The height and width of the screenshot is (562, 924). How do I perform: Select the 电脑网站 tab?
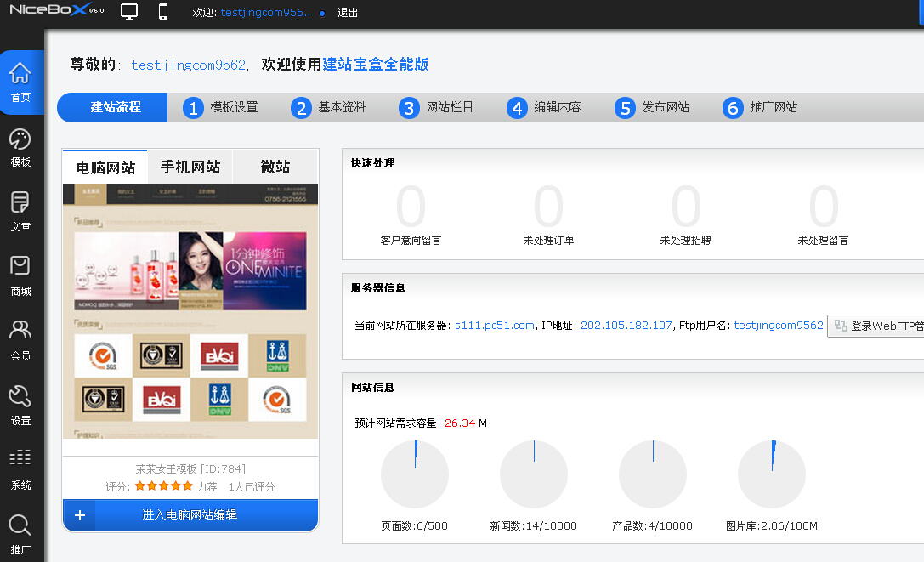[105, 167]
